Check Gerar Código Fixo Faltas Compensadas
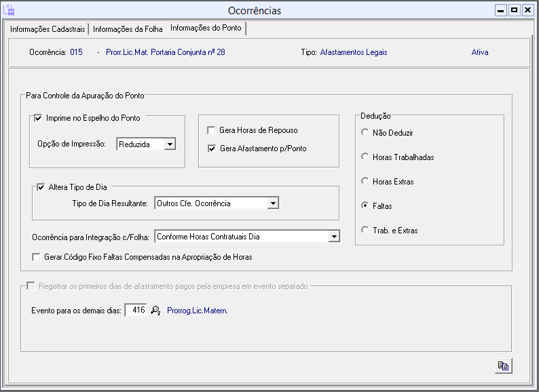The width and height of the screenshot is (539, 392). 37,257
